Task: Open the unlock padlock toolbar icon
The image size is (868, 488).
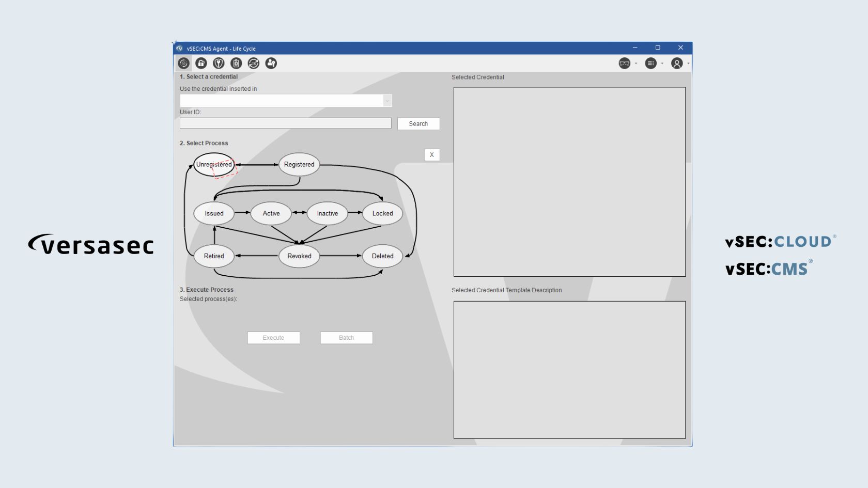Action: 201,63
